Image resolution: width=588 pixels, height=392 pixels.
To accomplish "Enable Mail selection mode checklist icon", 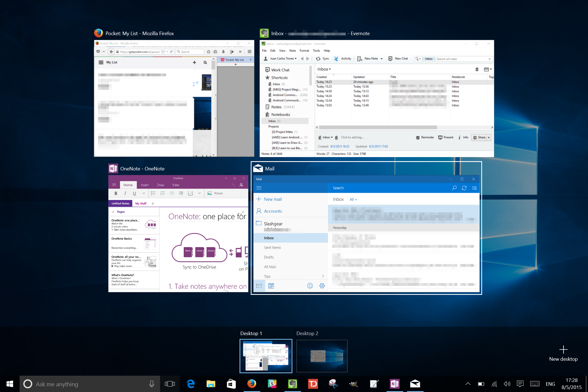I will point(474,188).
